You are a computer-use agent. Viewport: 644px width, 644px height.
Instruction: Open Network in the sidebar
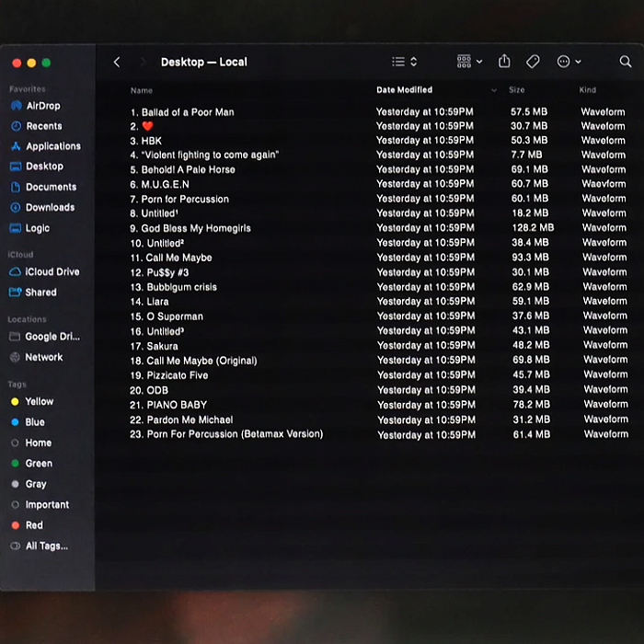pos(36,357)
